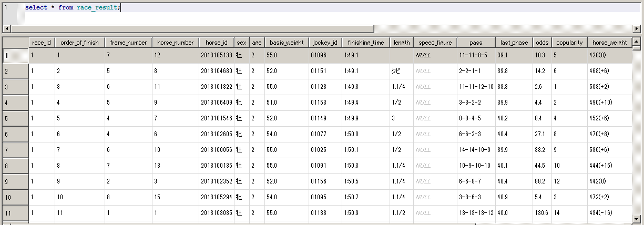Click the NULL speed_figure cell in row 1
The height and width of the screenshot is (225, 644).
point(435,55)
